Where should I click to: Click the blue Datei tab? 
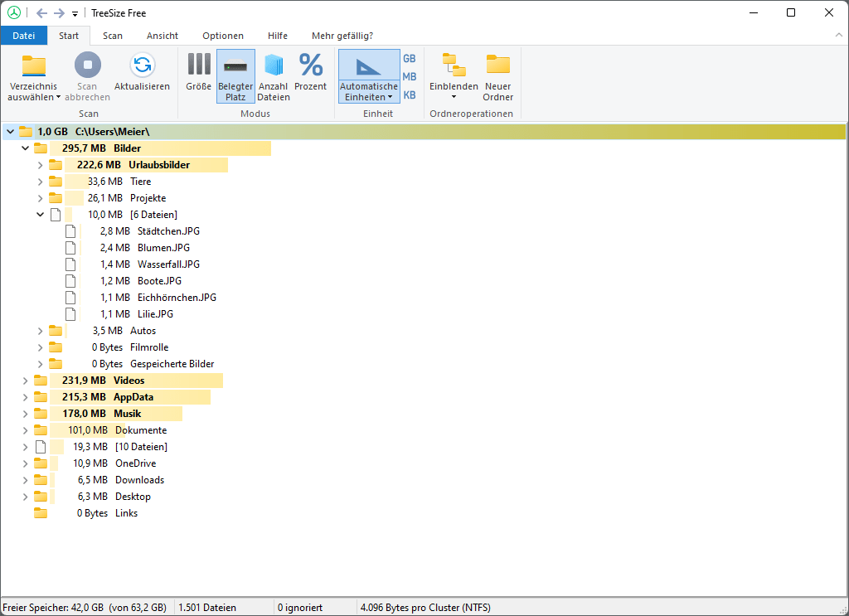pyautogui.click(x=24, y=36)
